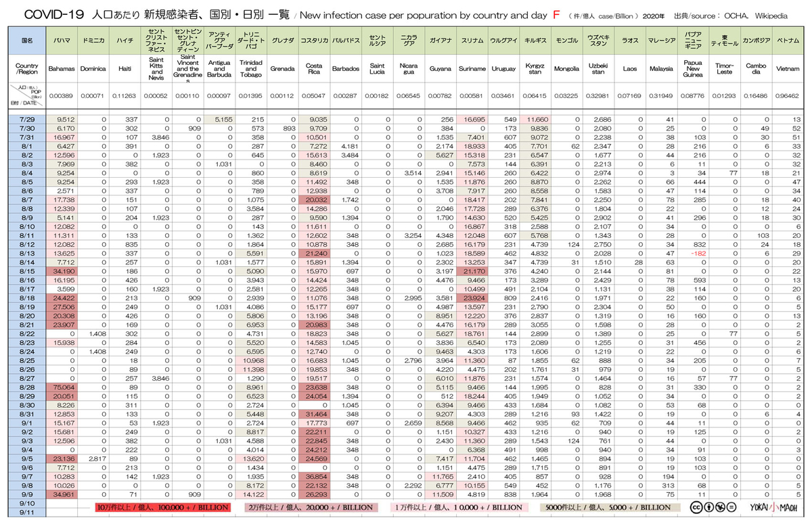Click the Creative Commons CC icon
Viewport: 812px width, 522px height.
click(696, 506)
